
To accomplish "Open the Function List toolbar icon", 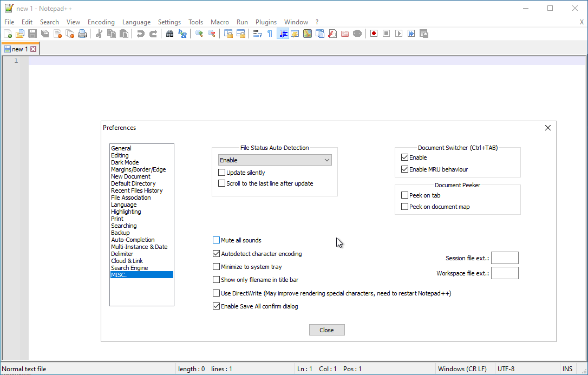I will point(332,34).
